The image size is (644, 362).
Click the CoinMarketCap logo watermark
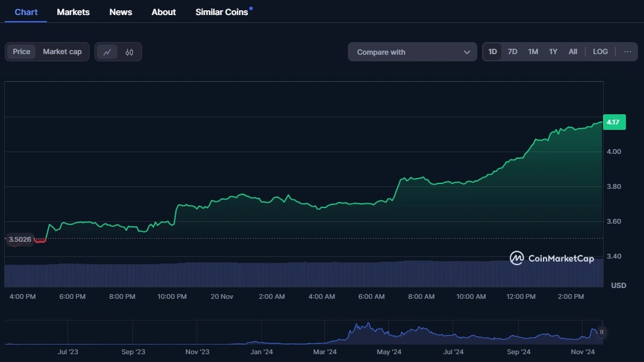pyautogui.click(x=552, y=259)
